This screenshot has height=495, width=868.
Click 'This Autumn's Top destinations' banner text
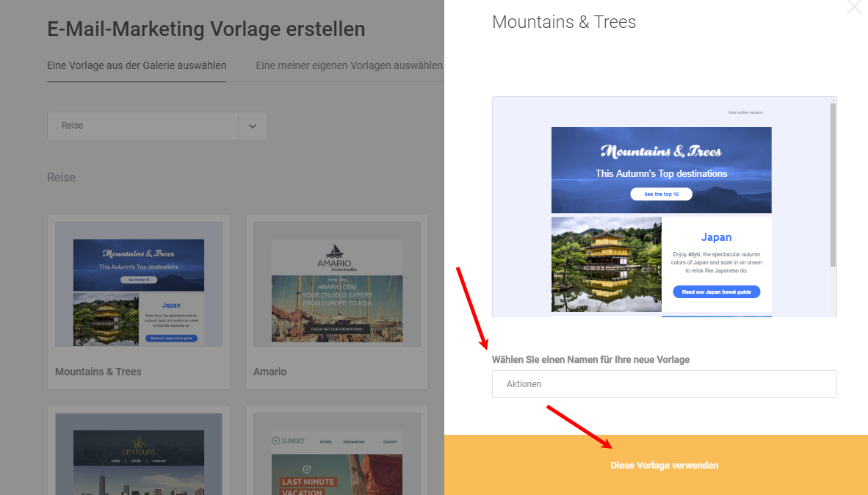(662, 173)
